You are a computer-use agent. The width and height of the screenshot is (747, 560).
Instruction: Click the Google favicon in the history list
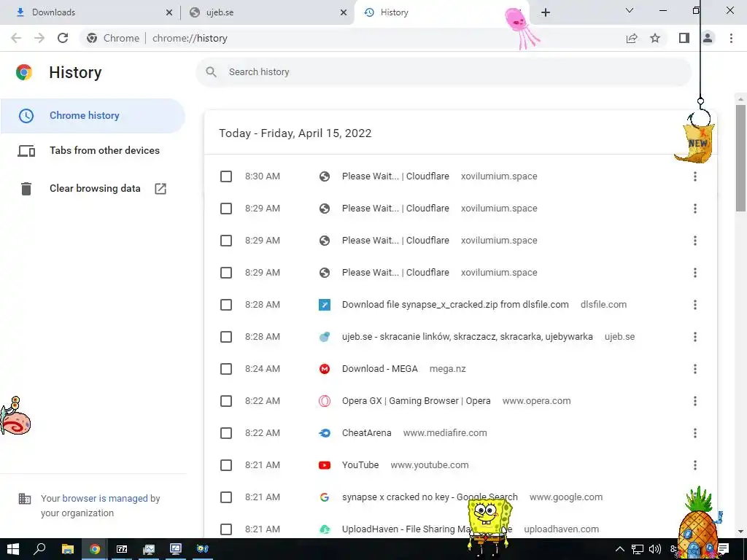click(325, 497)
